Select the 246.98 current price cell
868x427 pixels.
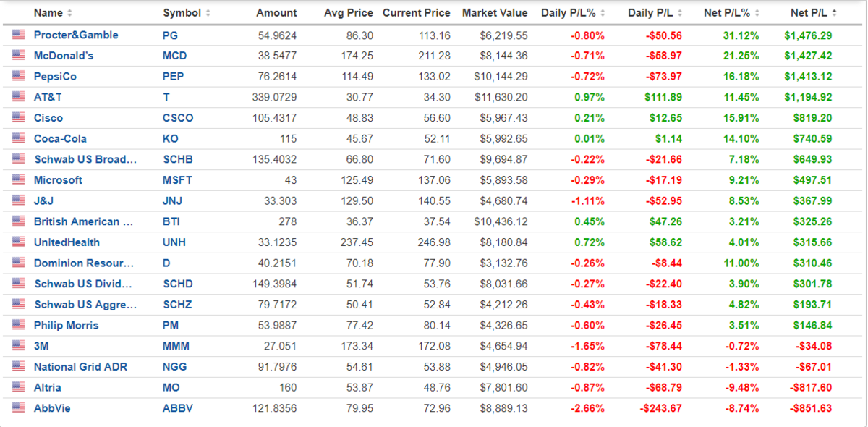435,242
